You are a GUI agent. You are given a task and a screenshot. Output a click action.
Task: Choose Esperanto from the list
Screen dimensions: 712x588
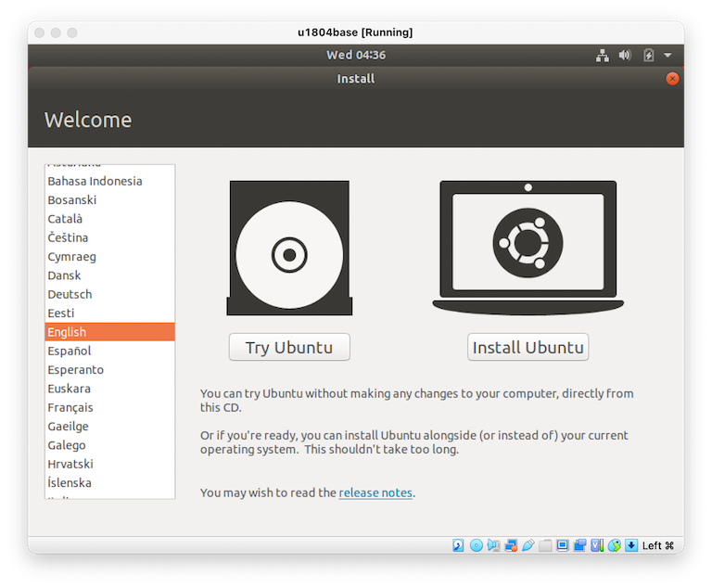110,370
